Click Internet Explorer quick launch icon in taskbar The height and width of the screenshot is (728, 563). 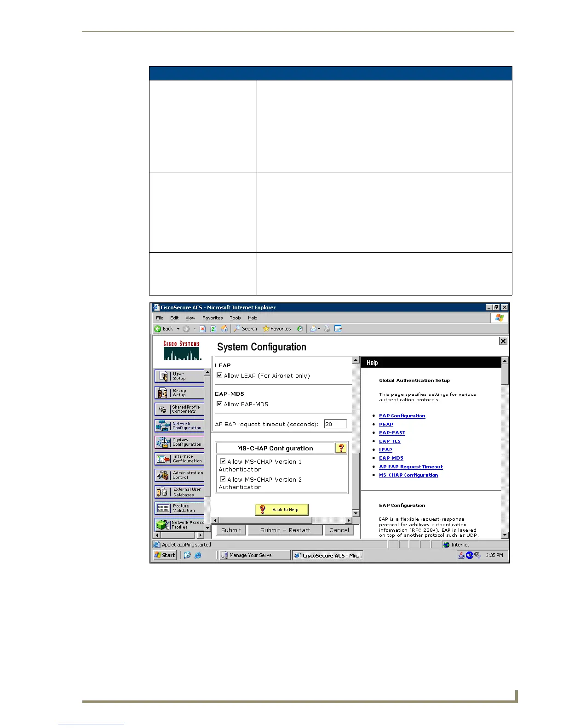[x=198, y=555]
